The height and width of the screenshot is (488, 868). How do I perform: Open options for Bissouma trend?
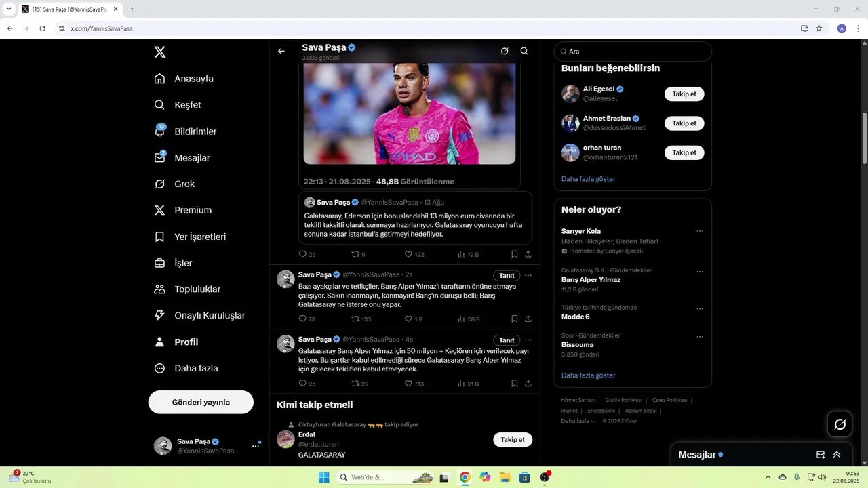point(700,337)
